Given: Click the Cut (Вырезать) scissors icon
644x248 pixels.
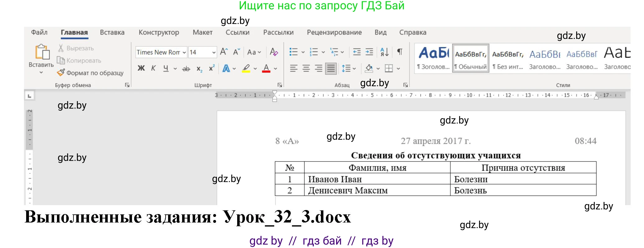Looking at the screenshot, I should (61, 48).
